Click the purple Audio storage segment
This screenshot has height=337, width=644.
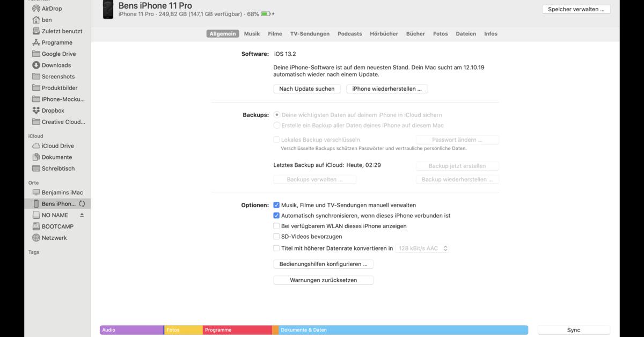pos(131,330)
